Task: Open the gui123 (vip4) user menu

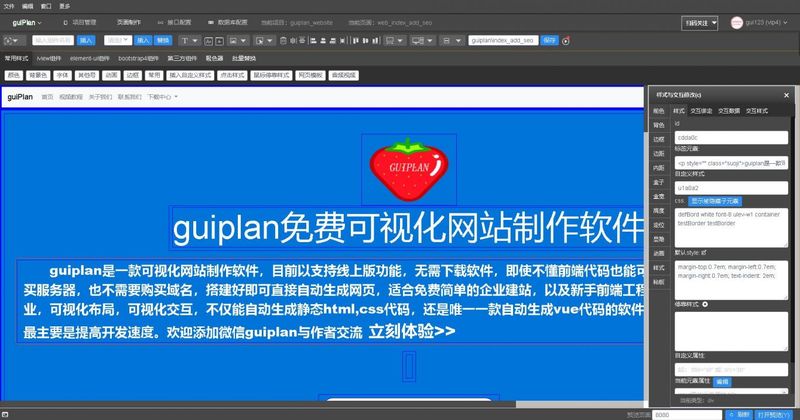Action: [766, 22]
